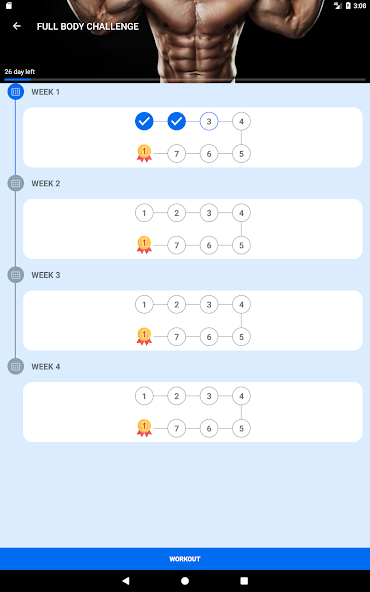The width and height of the screenshot is (370, 592).
Task: Choose Day 4 in Week 3
Action: click(241, 304)
